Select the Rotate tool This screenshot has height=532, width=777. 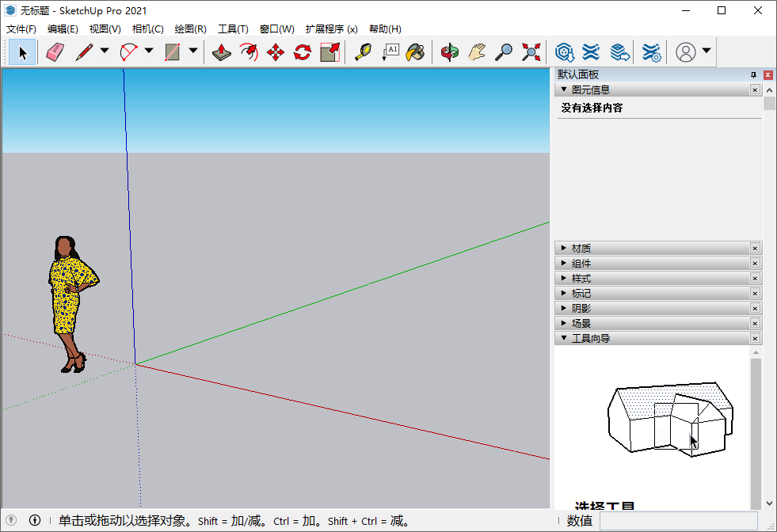click(301, 52)
